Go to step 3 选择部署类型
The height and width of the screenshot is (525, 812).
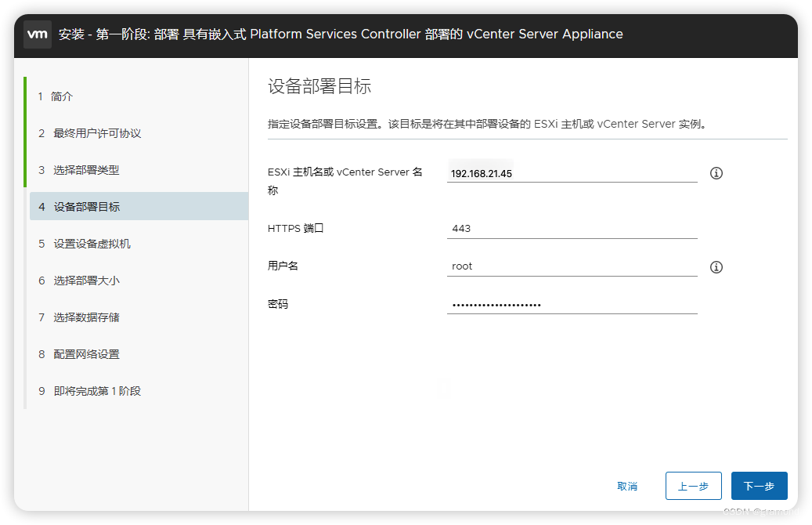(79, 170)
